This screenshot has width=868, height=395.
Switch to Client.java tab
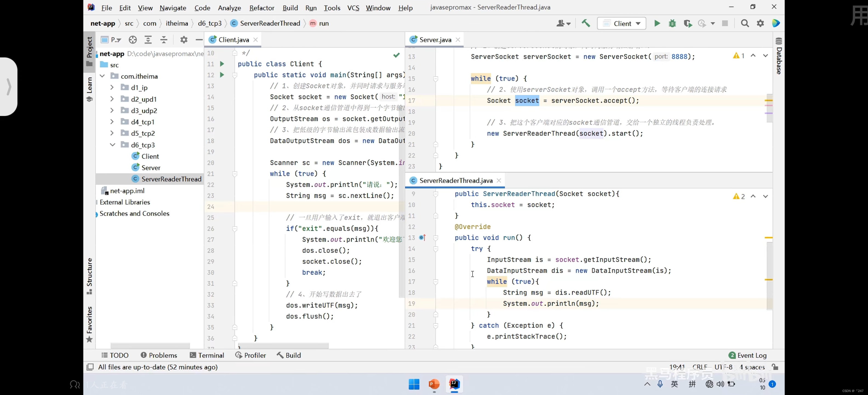click(x=233, y=40)
